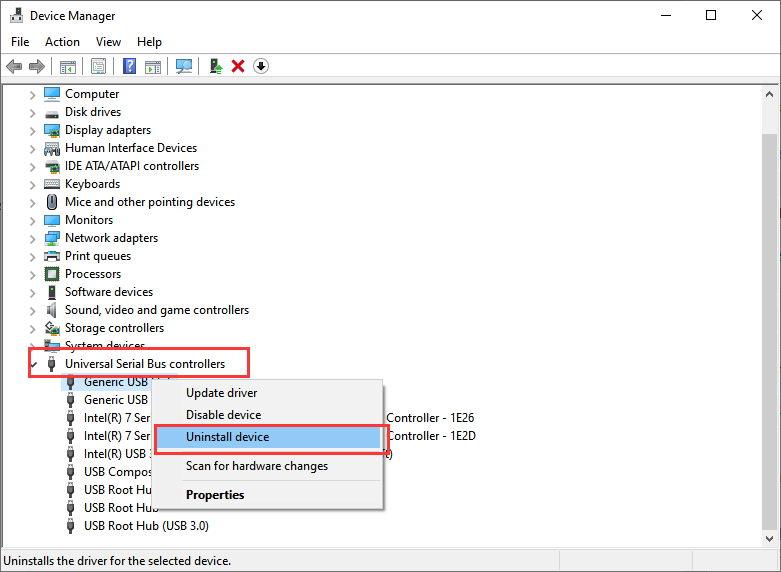781x572 pixels.
Task: Select the 'USB Root Hub (USB 3.0)' entry
Action: pyautogui.click(x=146, y=526)
